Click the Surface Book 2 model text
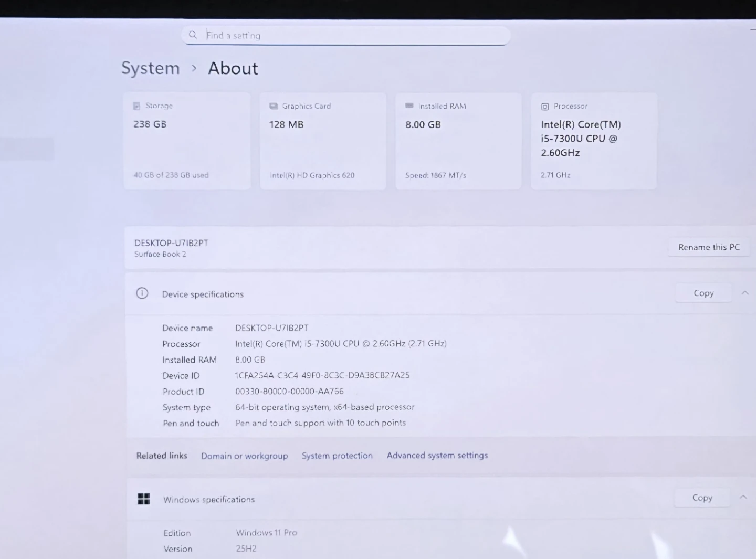 pos(160,254)
